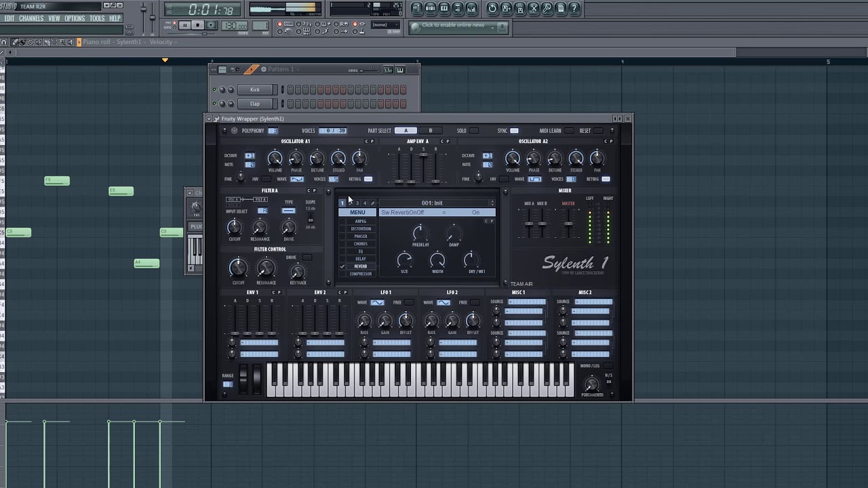868x488 pixels.
Task: Click the Kick channel button
Action: tap(255, 89)
